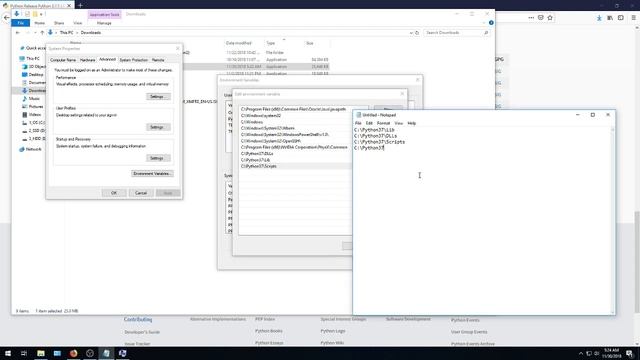Screen dimensions: 640x360
Task: Open the Help menu in Notepad
Action: [x=411, y=123]
